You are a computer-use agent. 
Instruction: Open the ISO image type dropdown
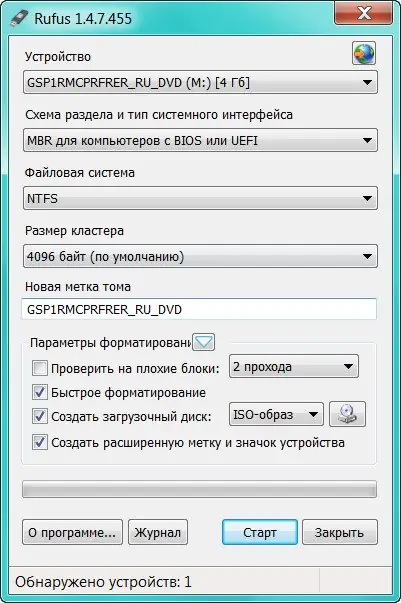(276, 415)
